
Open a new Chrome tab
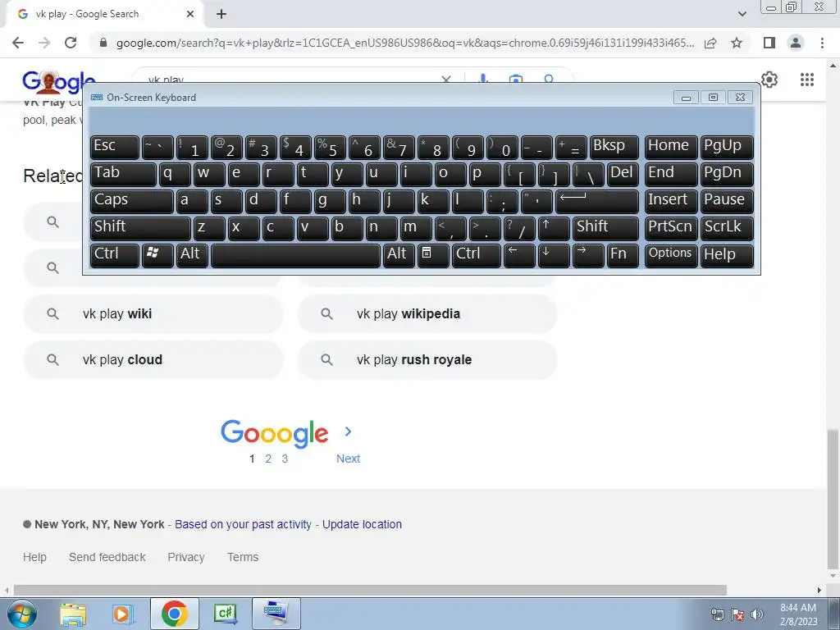pos(221,15)
